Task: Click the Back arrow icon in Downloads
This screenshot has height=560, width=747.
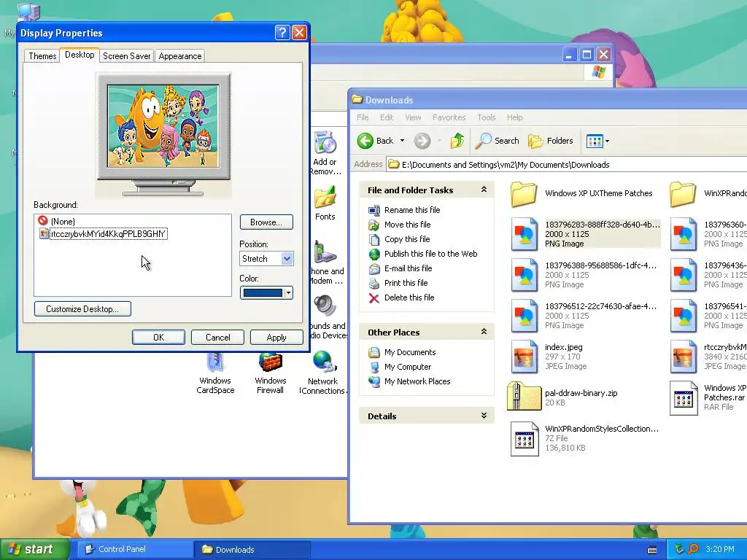Action: click(366, 141)
